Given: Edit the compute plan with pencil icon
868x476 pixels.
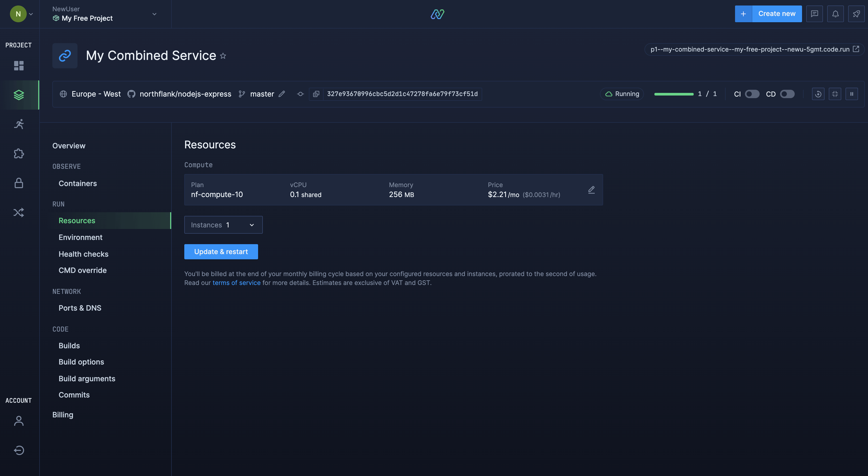Looking at the screenshot, I should point(591,190).
